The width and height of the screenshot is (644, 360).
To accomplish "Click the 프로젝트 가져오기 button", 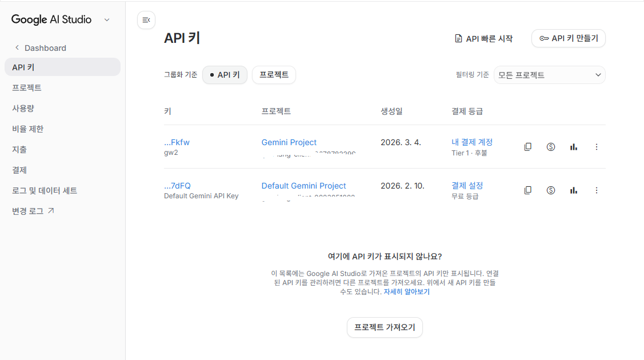I will [x=385, y=327].
